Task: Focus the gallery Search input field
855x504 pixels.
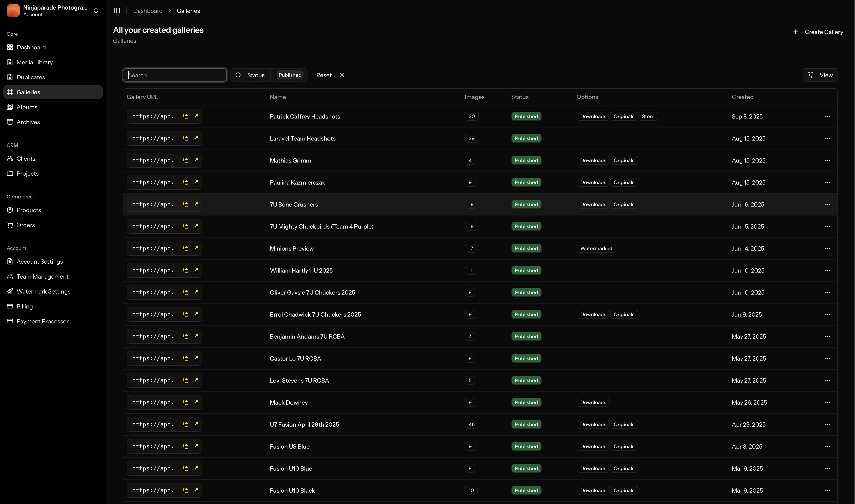Action: [175, 75]
